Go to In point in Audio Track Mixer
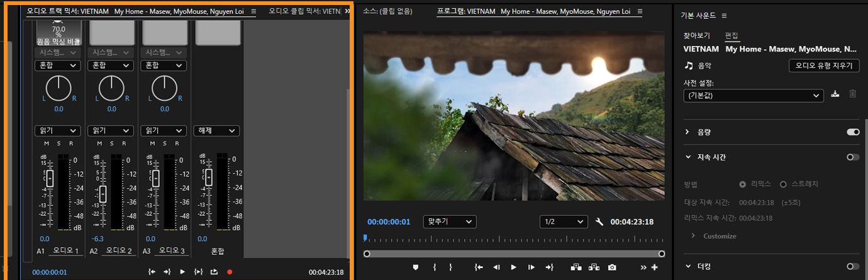Image resolution: width=868 pixels, height=280 pixels. [152, 272]
